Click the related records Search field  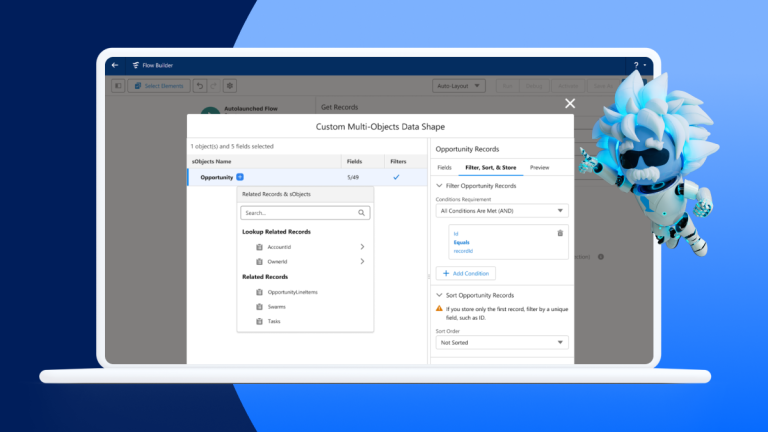[298, 213]
